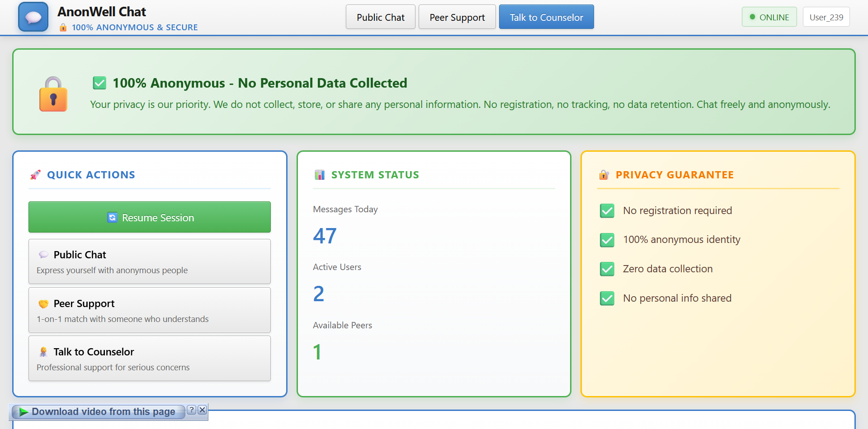
Task: Click the checkmark beside No personal info shared
Action: [607, 298]
